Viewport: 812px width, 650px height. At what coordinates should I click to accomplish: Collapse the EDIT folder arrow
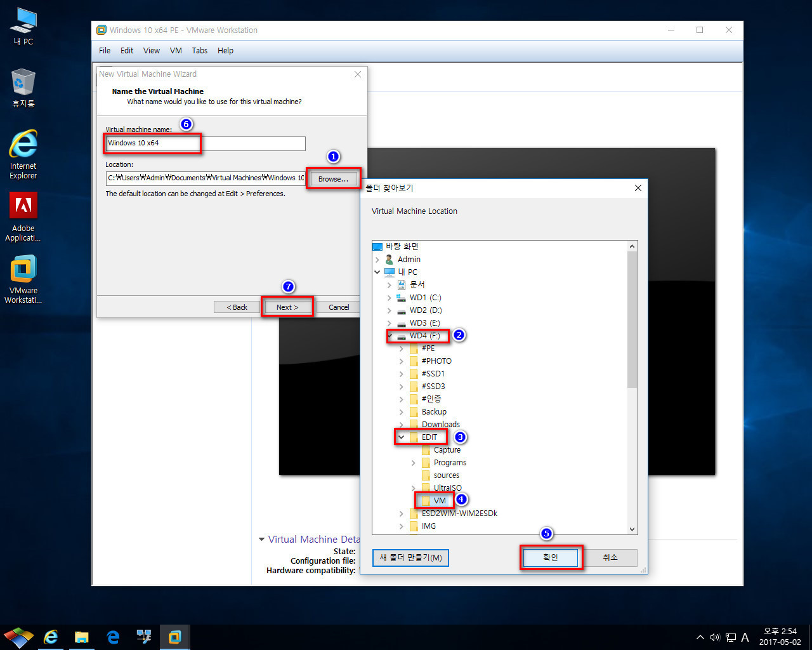coord(401,437)
